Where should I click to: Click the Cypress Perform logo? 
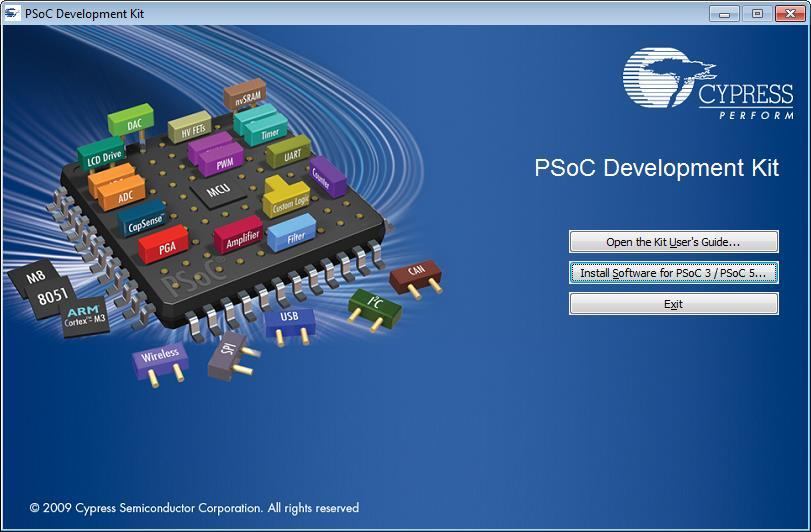click(x=708, y=83)
